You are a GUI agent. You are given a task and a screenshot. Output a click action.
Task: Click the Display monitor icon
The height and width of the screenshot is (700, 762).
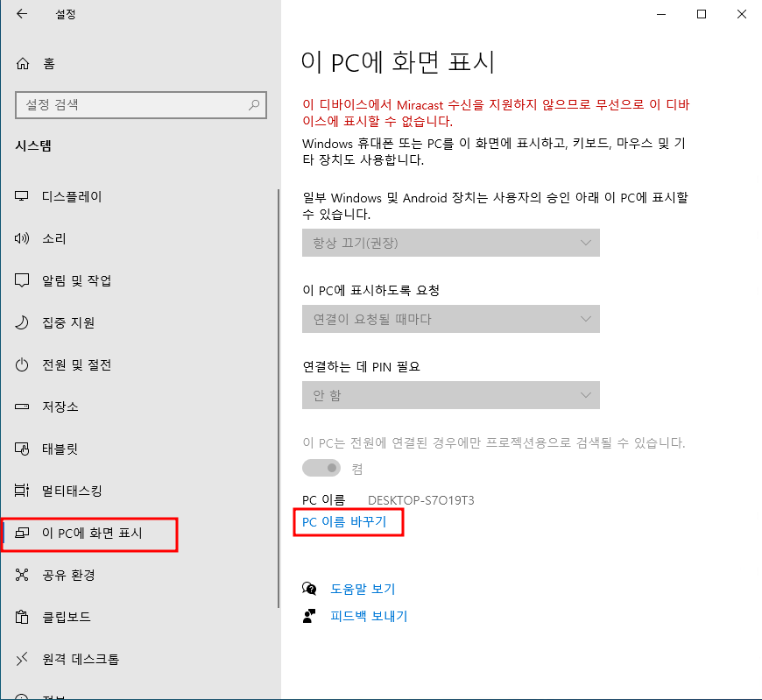click(23, 197)
